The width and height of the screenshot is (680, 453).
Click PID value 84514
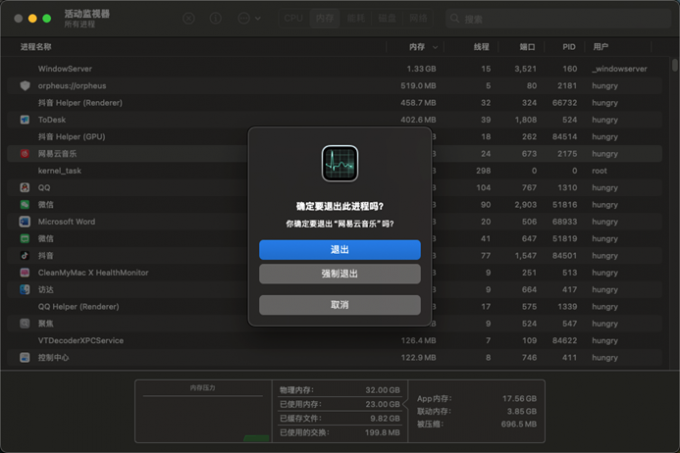pyautogui.click(x=564, y=137)
